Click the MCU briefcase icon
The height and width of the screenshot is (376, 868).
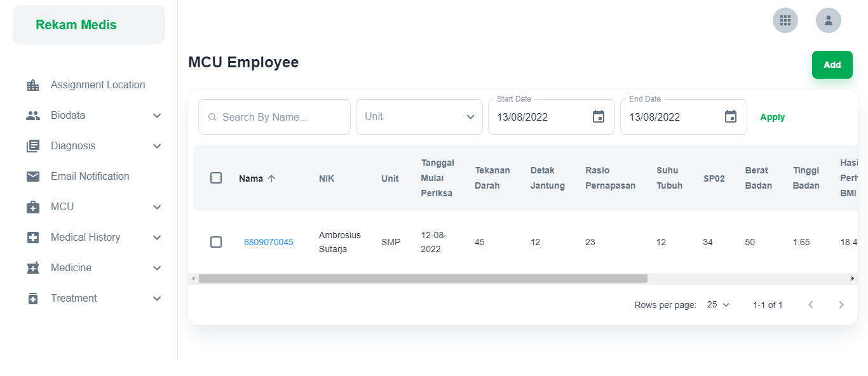[32, 206]
